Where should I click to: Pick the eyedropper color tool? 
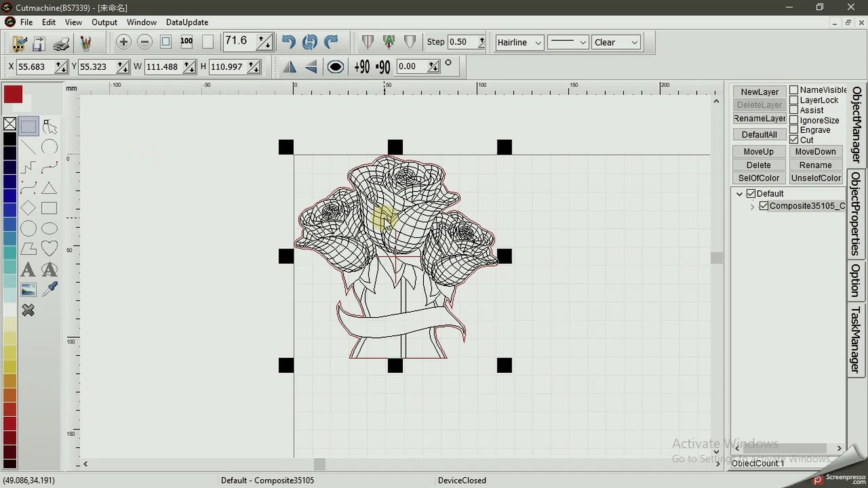[49, 289]
